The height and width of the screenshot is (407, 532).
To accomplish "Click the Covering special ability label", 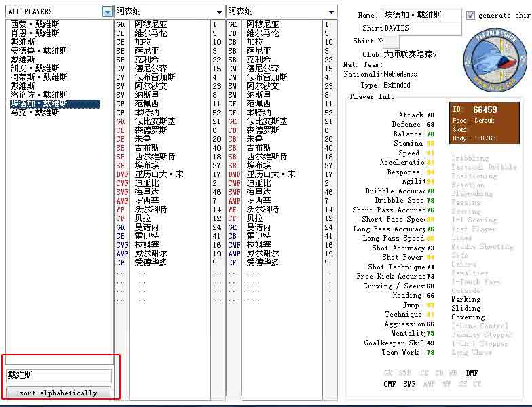I will click(468, 317).
